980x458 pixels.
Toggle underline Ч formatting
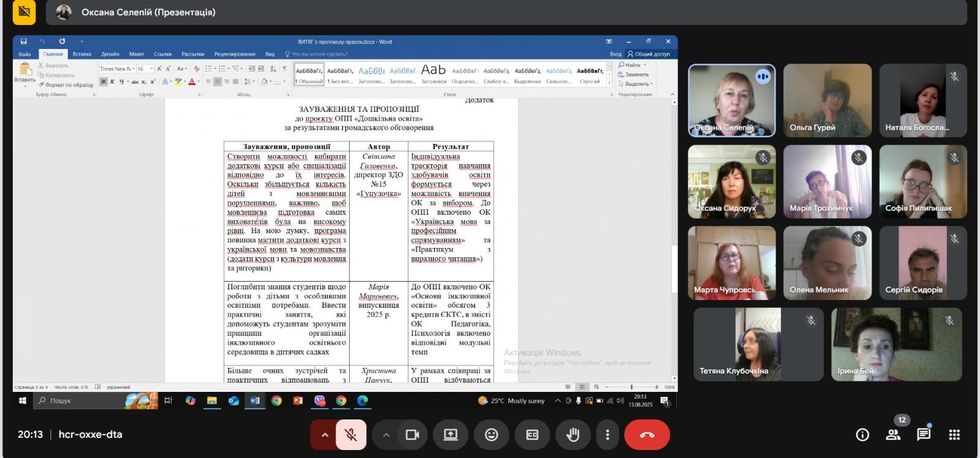click(x=121, y=81)
